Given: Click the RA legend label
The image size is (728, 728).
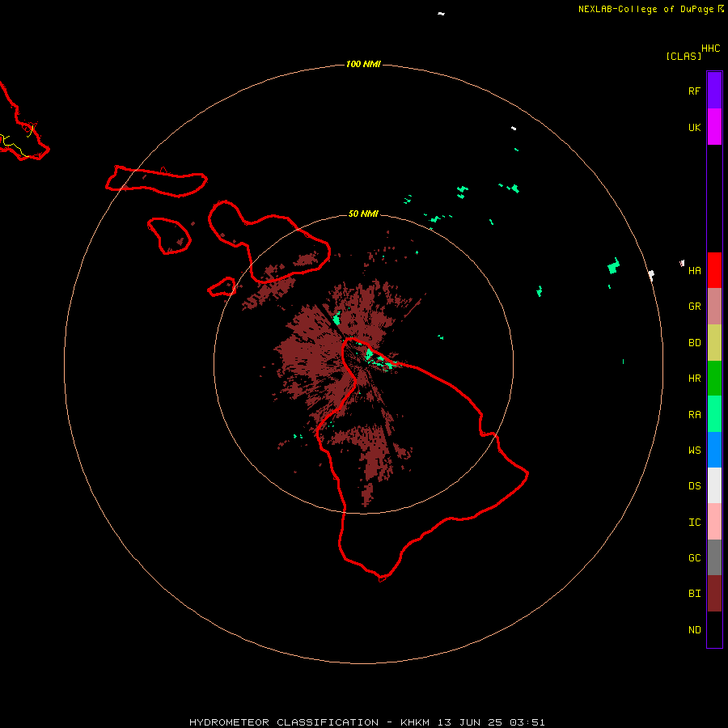Looking at the screenshot, I should [x=694, y=415].
